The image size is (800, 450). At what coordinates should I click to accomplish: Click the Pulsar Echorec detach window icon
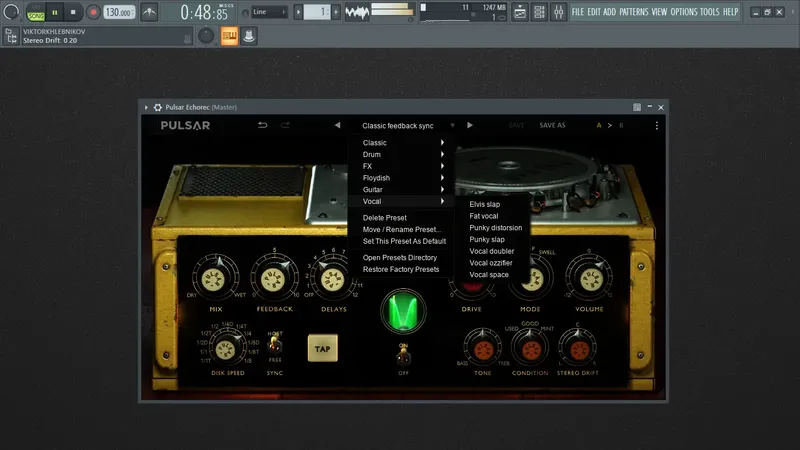(x=637, y=107)
